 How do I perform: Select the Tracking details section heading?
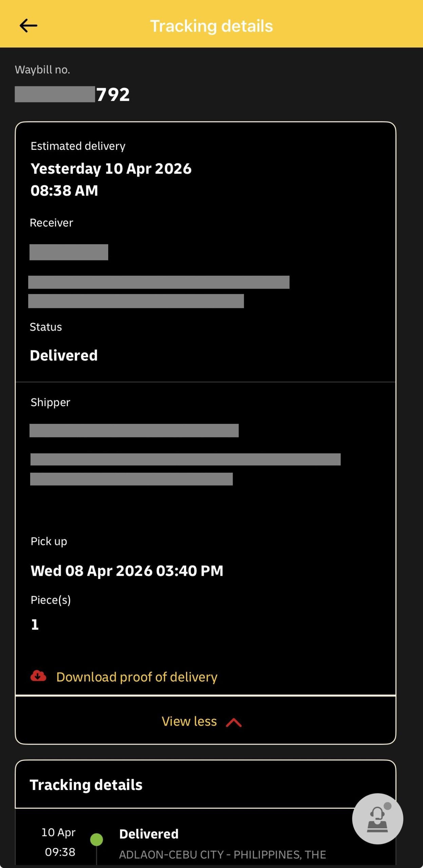86,785
